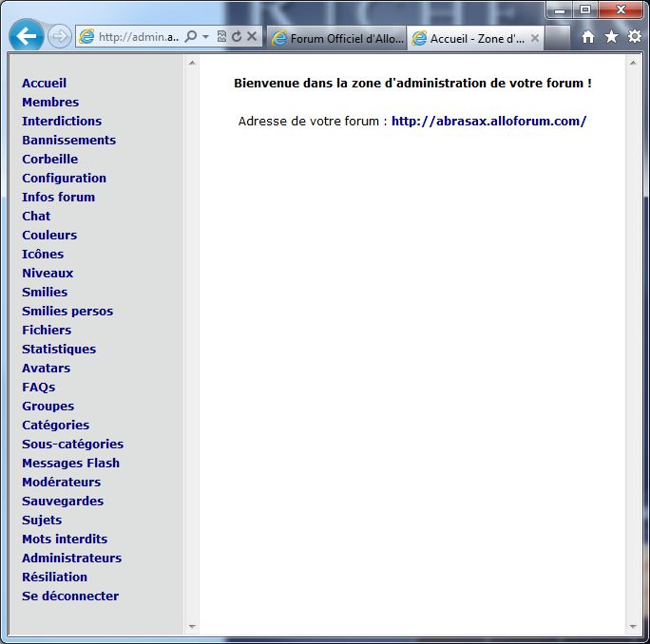Open the abrasax.alloforum.com forum link
The image size is (650, 644).
tap(488, 121)
